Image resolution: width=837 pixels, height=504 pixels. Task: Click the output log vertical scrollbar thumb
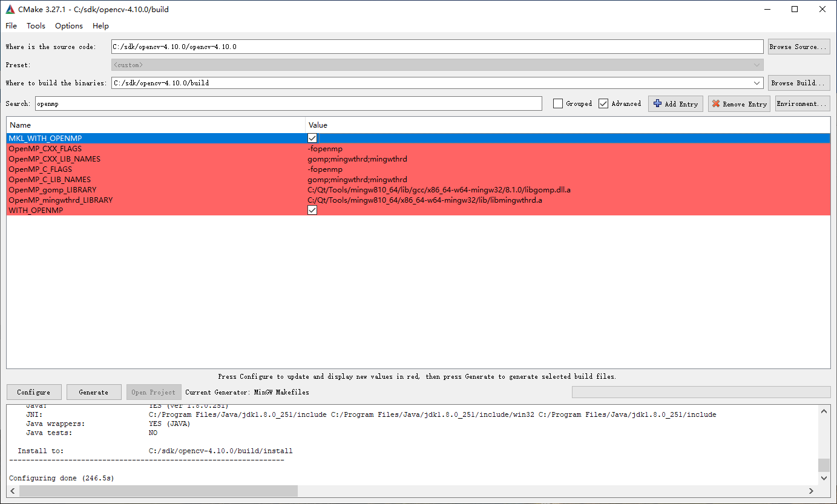click(x=824, y=465)
